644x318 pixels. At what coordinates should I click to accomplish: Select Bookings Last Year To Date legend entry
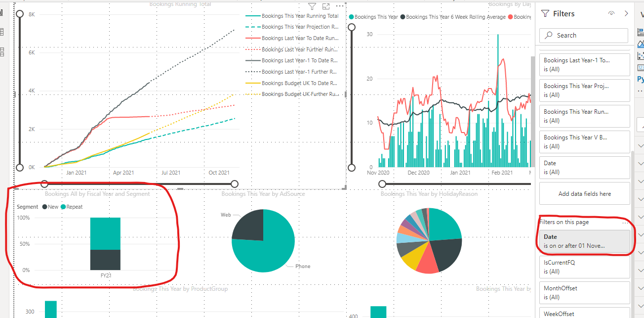(292, 38)
